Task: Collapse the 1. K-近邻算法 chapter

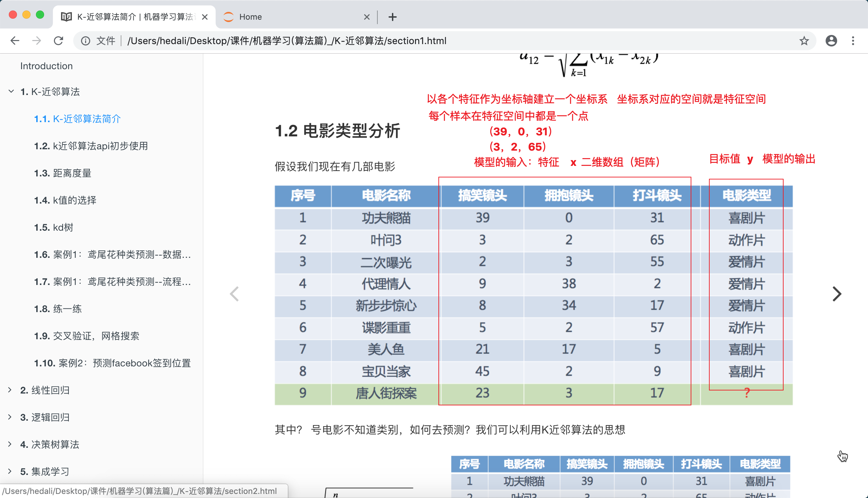Action: [x=11, y=91]
